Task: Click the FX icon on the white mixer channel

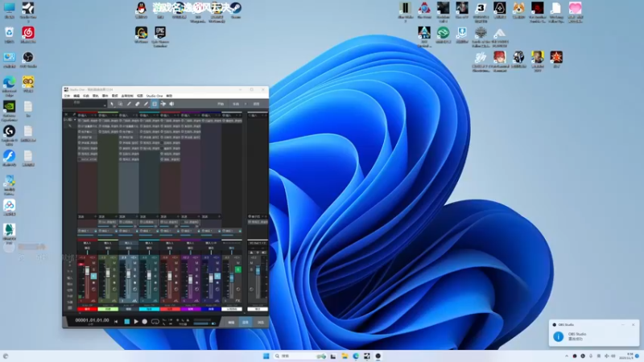Action: point(237,301)
